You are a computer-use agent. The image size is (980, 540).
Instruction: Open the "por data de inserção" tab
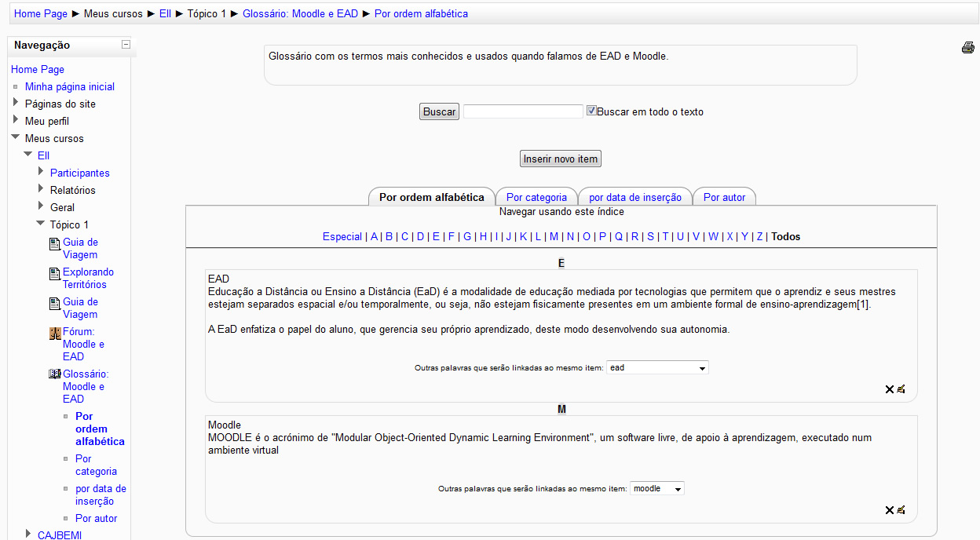[x=635, y=197]
